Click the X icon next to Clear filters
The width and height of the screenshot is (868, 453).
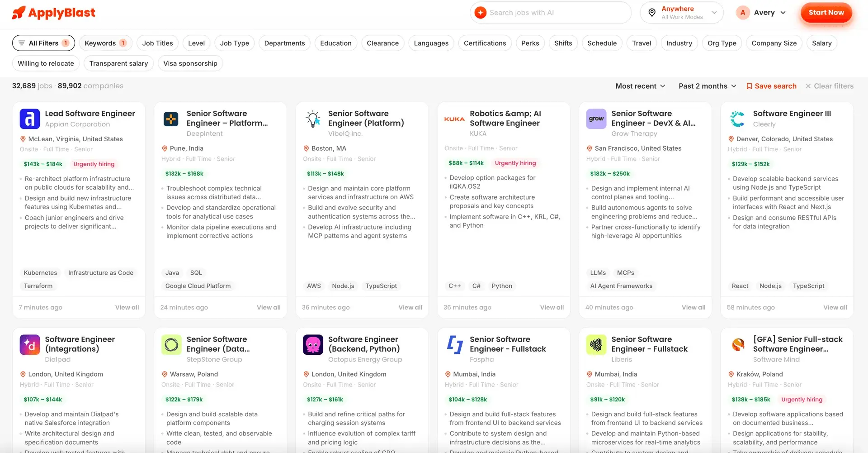click(808, 86)
